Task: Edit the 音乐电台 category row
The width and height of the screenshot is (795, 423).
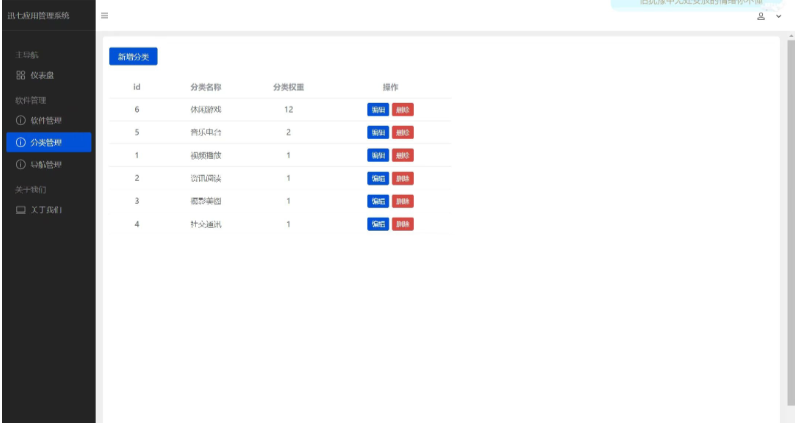Action: 378,132
